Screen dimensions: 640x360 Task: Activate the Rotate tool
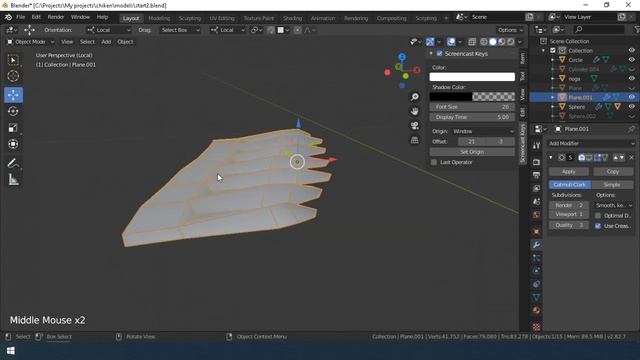tap(13, 111)
